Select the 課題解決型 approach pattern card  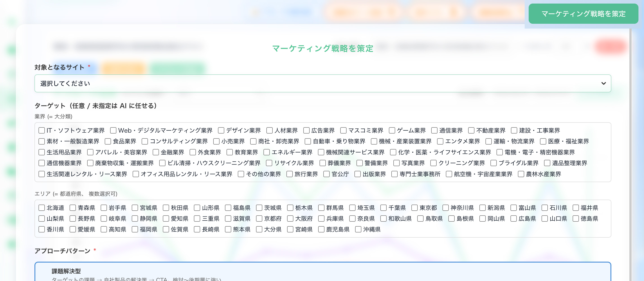coord(323,272)
